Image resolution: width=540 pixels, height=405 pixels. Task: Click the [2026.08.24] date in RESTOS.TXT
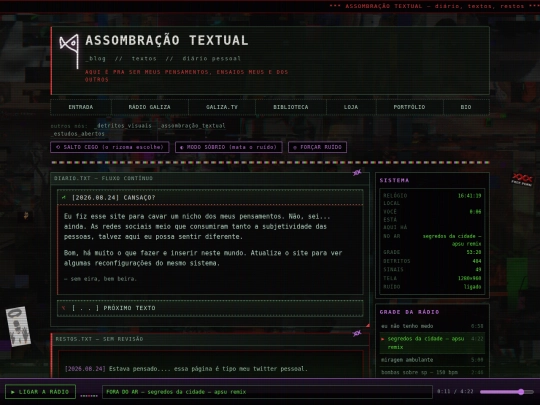85,369
